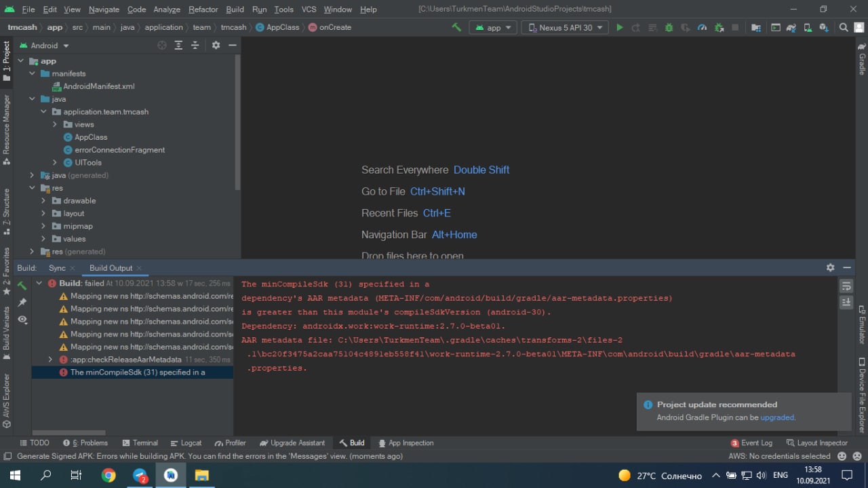
Task: Open the Nexus 5 API 30 device dropdown
Action: [x=566, y=28]
